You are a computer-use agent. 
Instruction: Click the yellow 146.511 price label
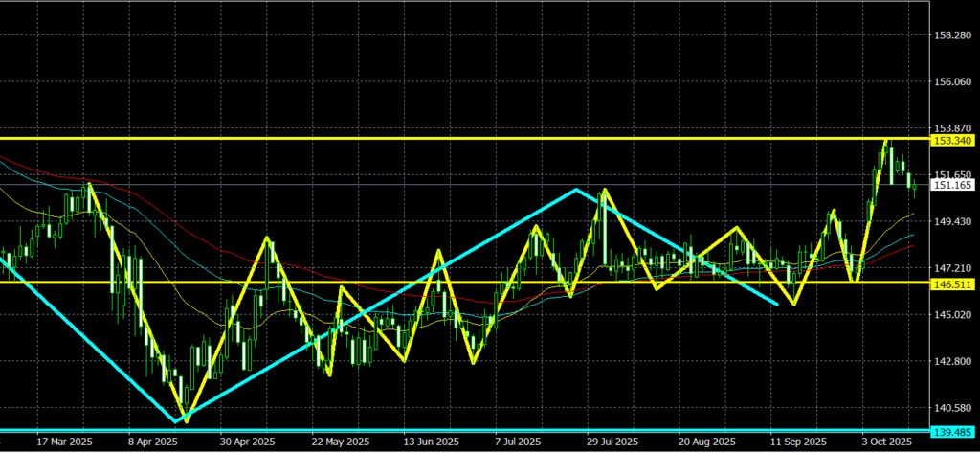coord(952,283)
